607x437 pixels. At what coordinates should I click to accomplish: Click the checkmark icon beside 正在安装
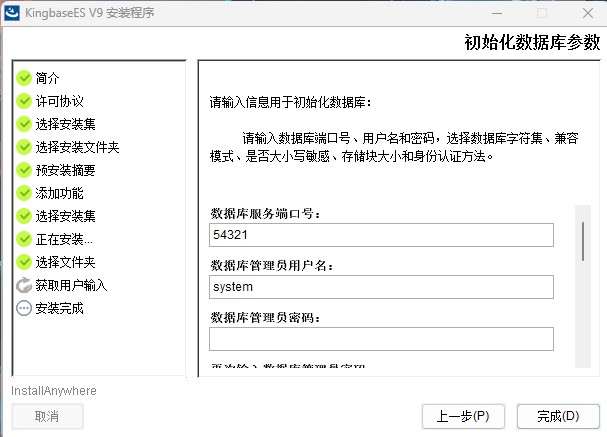tap(24, 239)
